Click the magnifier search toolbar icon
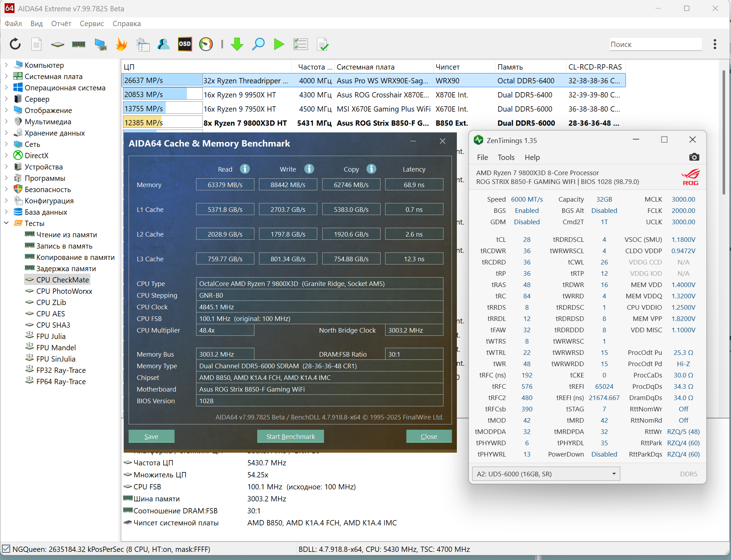 click(x=258, y=44)
